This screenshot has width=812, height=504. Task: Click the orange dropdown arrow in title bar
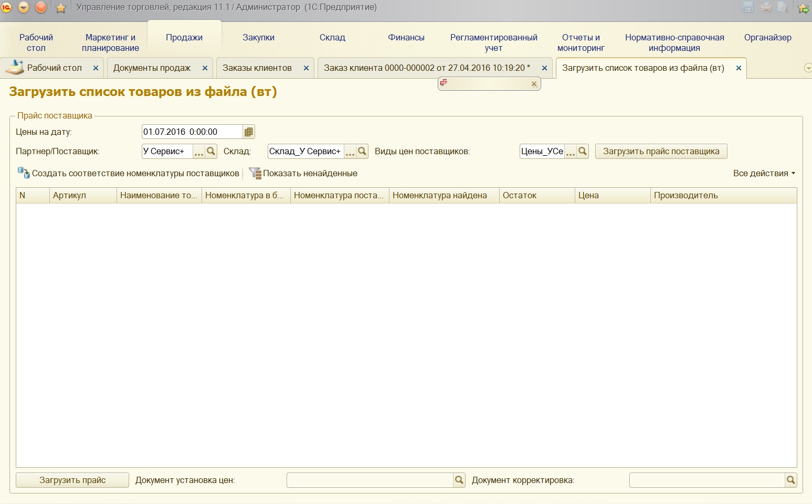pos(24,7)
